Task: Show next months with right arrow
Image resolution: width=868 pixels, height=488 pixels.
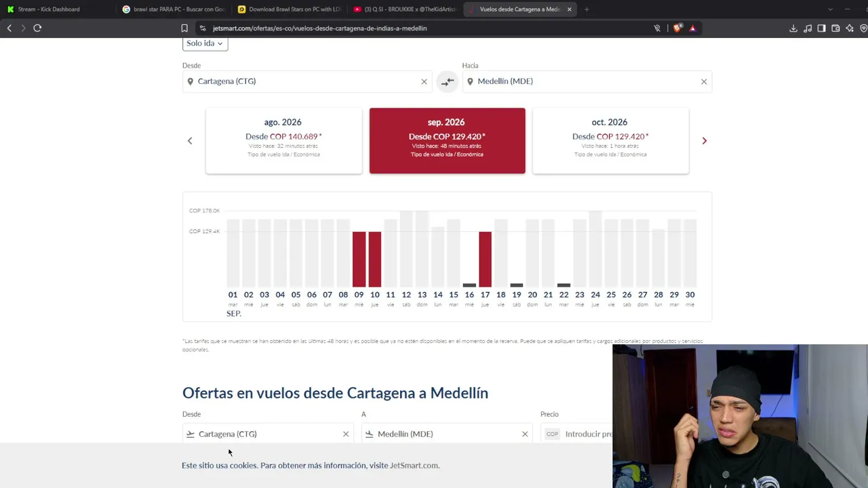Action: point(704,141)
